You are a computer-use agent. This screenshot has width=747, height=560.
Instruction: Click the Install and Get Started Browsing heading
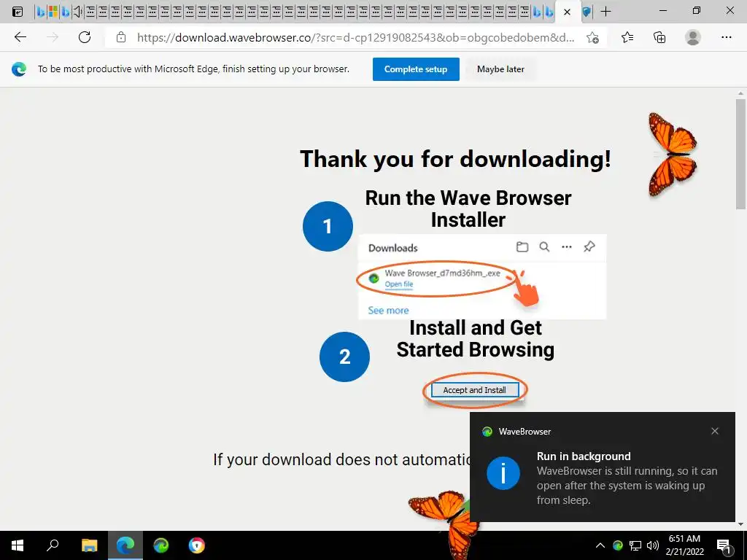476,338
